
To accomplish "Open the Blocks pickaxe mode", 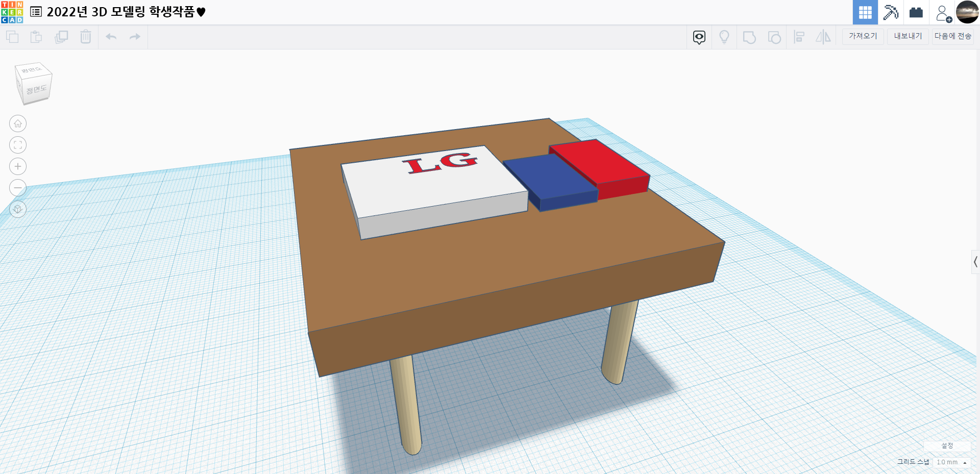I will point(891,12).
